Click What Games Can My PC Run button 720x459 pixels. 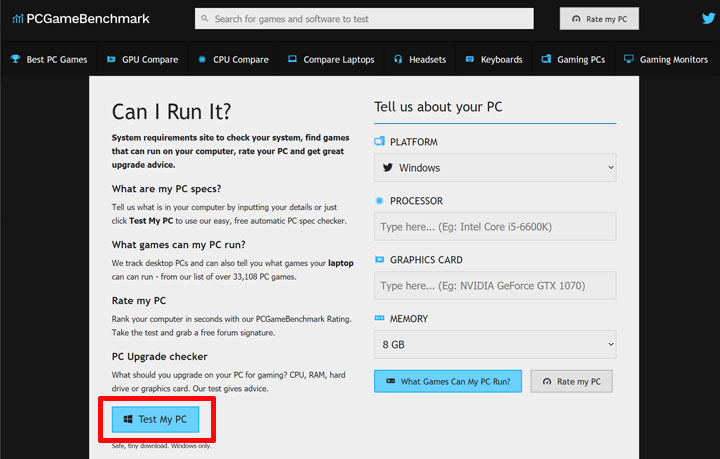[x=448, y=381]
